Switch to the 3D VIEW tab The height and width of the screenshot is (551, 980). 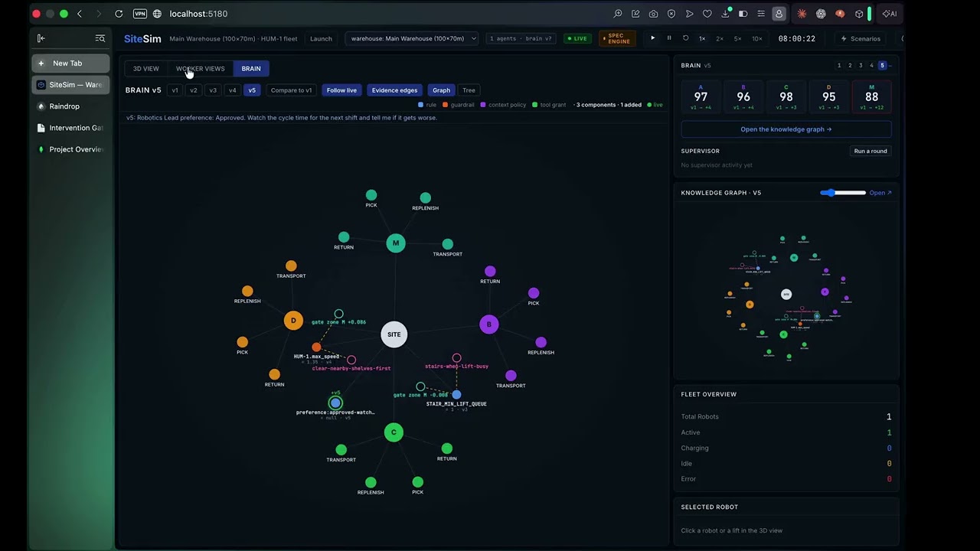click(146, 69)
